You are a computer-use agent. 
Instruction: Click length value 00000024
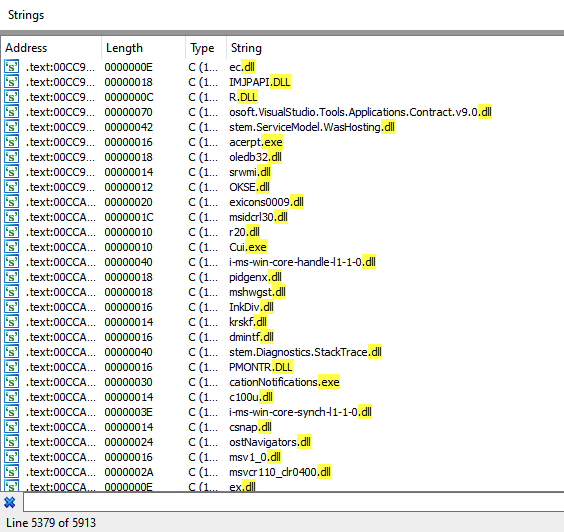128,442
